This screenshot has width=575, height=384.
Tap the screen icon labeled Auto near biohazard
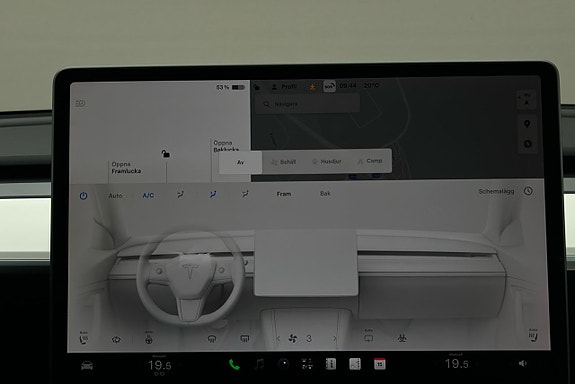(x=369, y=336)
